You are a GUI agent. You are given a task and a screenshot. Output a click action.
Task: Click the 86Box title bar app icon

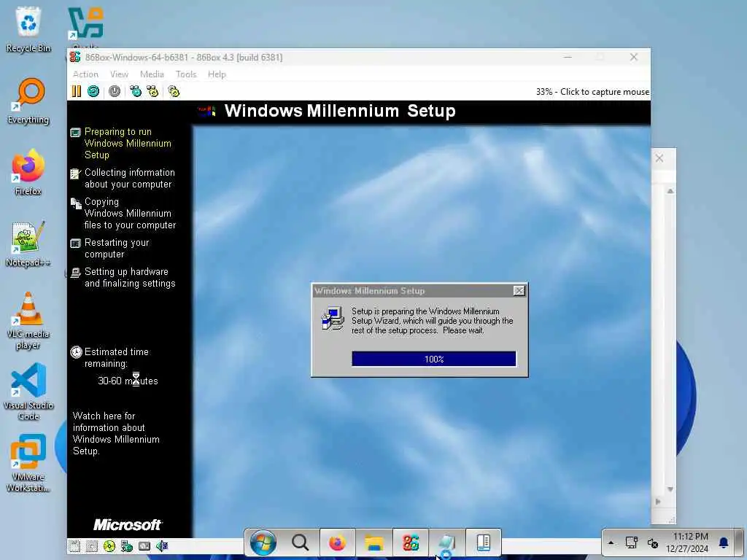75,57
